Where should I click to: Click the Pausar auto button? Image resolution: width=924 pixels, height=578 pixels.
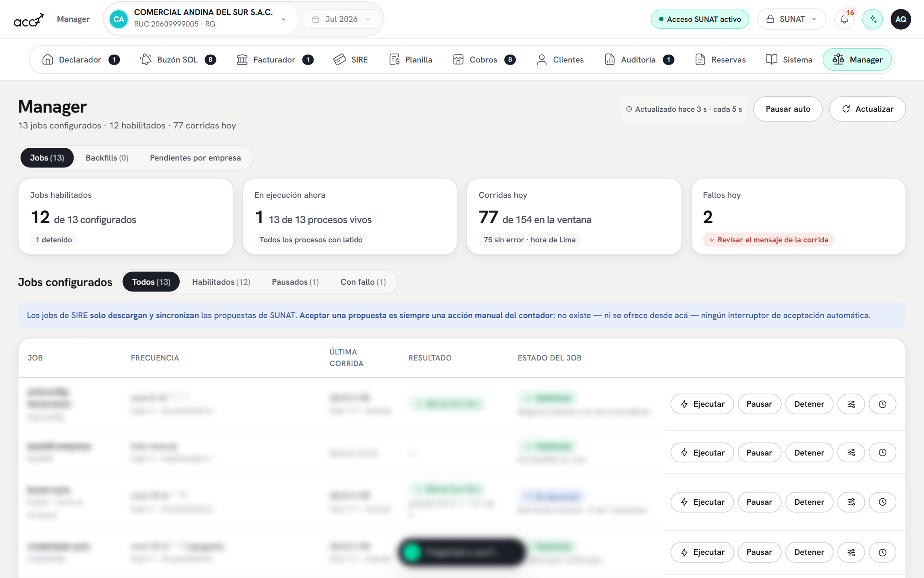click(x=788, y=109)
